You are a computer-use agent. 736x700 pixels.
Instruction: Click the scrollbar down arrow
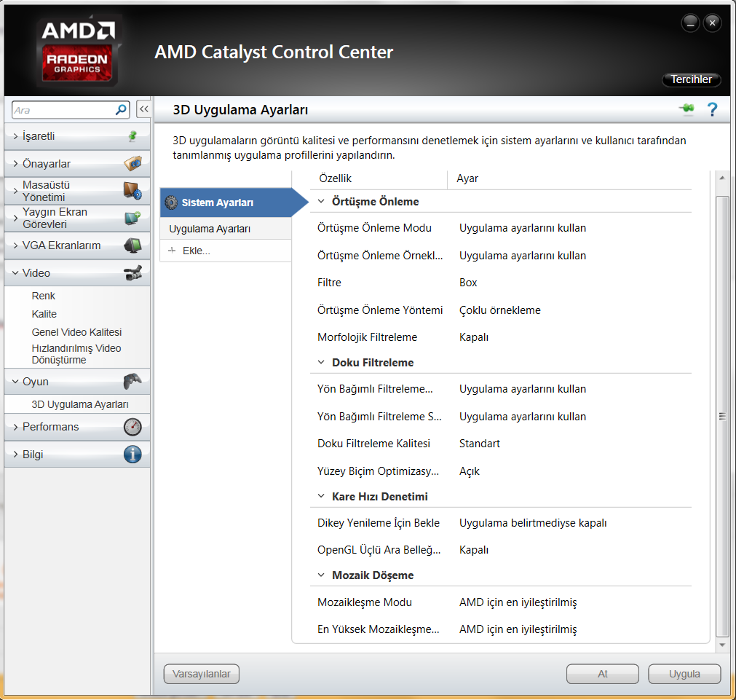pos(722,645)
